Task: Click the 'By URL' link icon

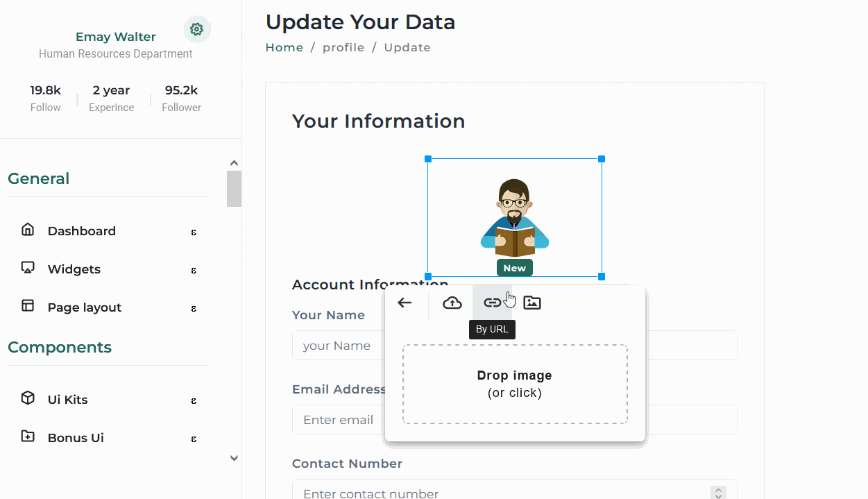Action: [x=492, y=302]
